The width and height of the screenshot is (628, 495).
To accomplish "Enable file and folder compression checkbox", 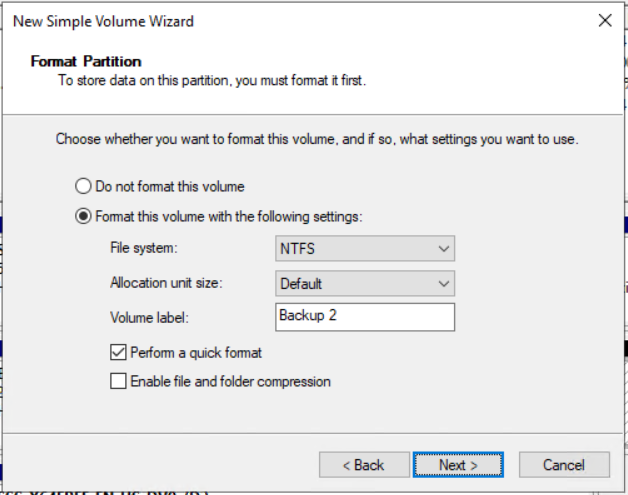I will (x=119, y=381).
